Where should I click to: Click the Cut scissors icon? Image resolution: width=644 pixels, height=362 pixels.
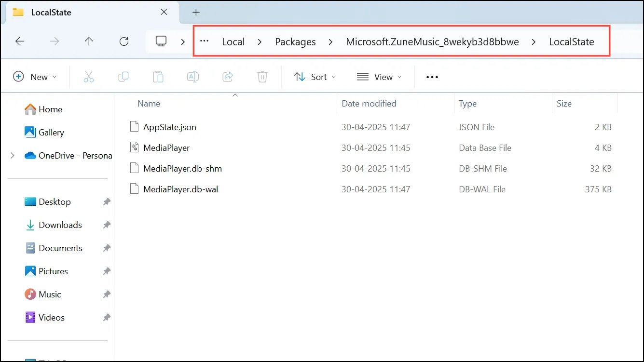coord(89,77)
